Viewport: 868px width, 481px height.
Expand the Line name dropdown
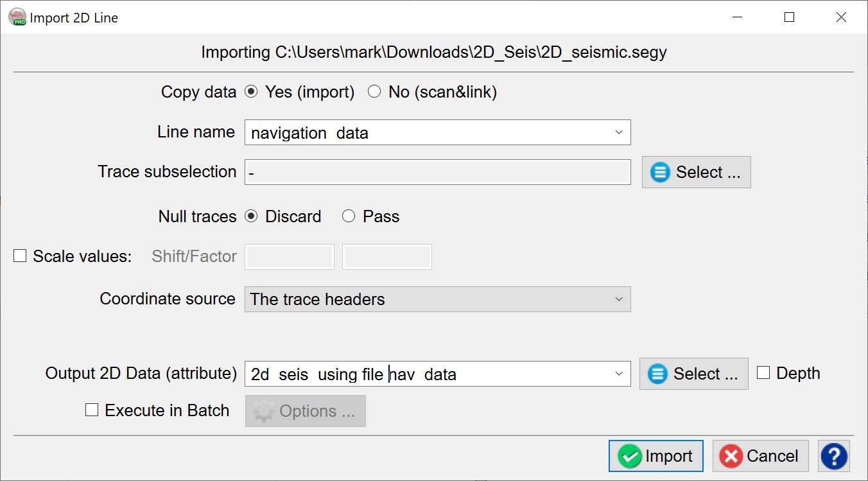tap(618, 132)
